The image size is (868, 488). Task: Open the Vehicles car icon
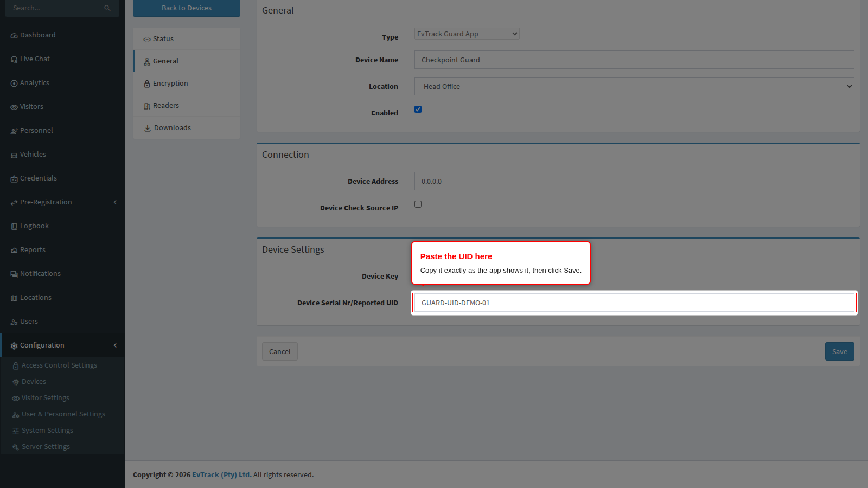[14, 155]
